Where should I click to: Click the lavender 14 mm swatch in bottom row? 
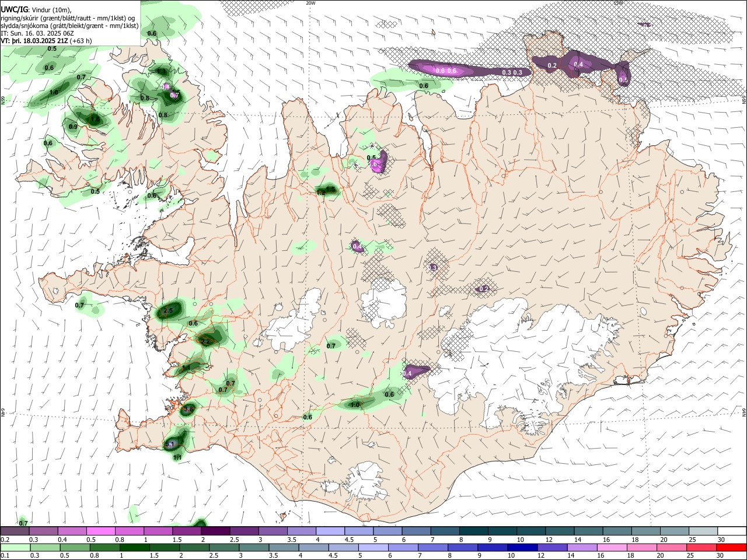582,547
